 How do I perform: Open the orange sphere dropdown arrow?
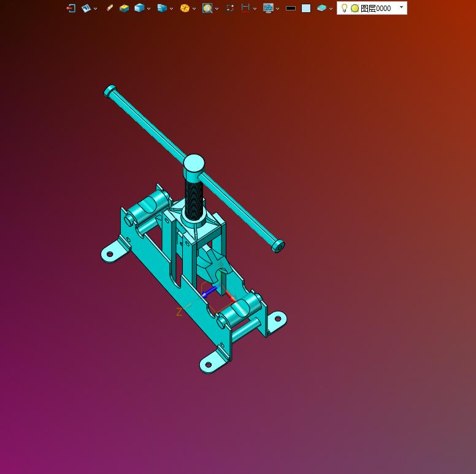coord(194,9)
